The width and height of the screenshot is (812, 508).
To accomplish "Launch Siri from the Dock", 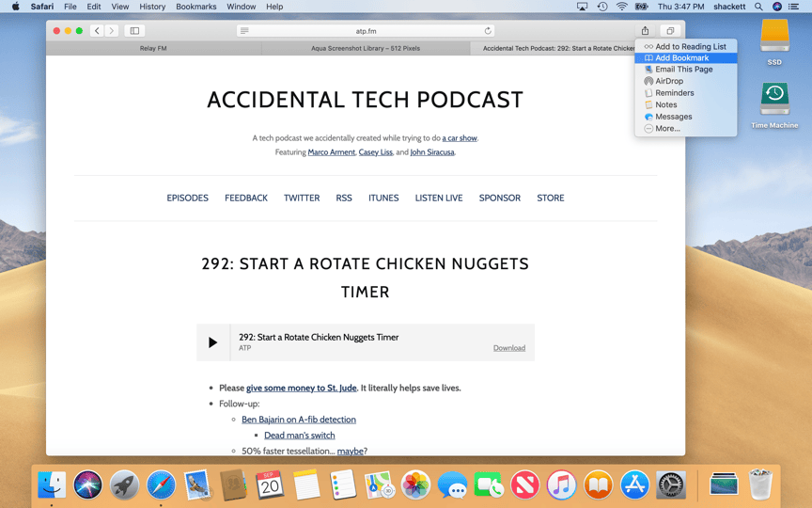I will point(88,485).
